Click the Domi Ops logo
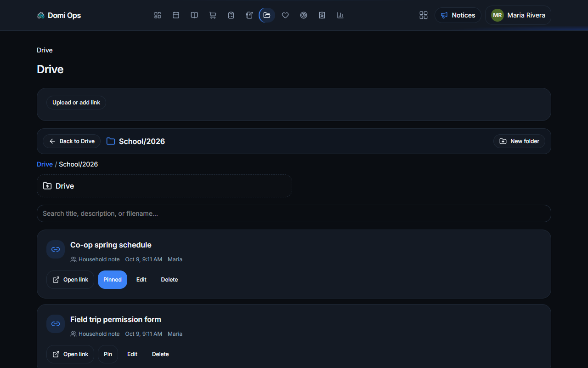Viewport: 588px width, 368px height. click(x=59, y=15)
